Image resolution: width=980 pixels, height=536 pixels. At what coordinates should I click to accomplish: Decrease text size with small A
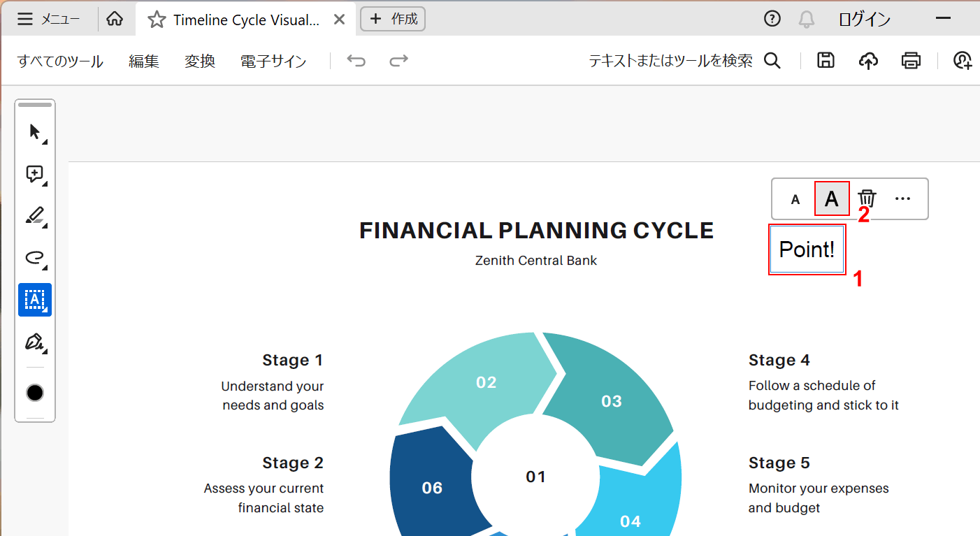[x=795, y=200]
